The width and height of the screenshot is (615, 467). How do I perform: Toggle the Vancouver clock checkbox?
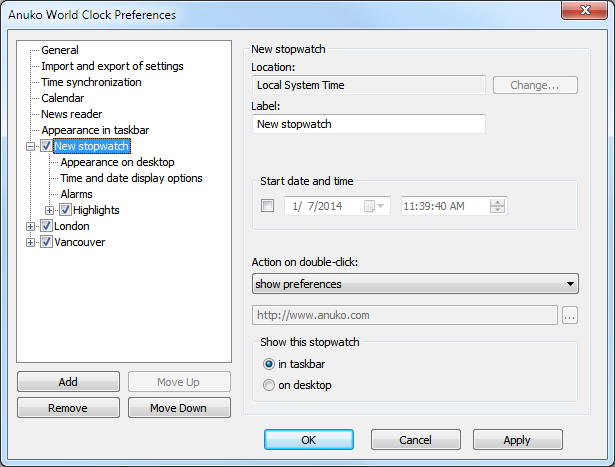click(x=46, y=242)
